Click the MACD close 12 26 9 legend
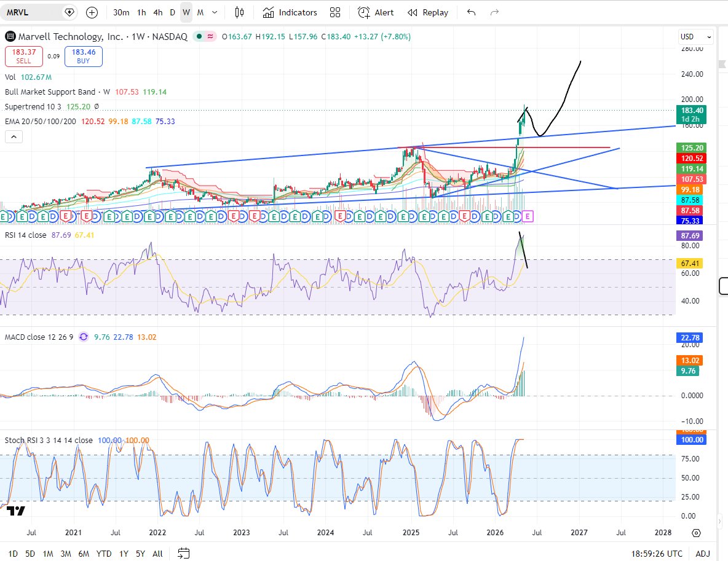 click(x=39, y=337)
